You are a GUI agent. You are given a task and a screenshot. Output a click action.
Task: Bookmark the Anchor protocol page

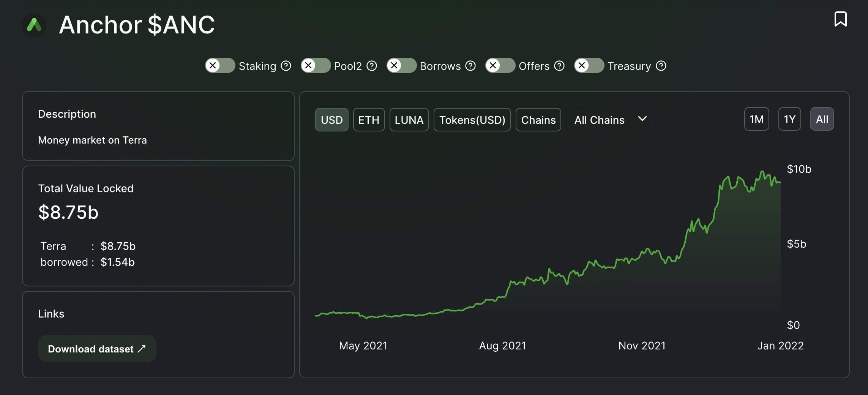click(840, 19)
